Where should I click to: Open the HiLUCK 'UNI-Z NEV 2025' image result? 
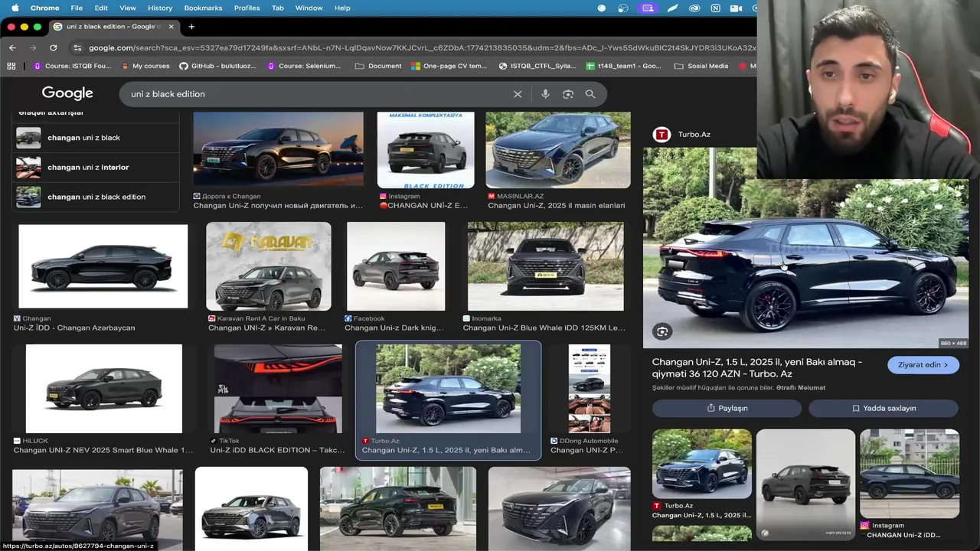tap(103, 389)
